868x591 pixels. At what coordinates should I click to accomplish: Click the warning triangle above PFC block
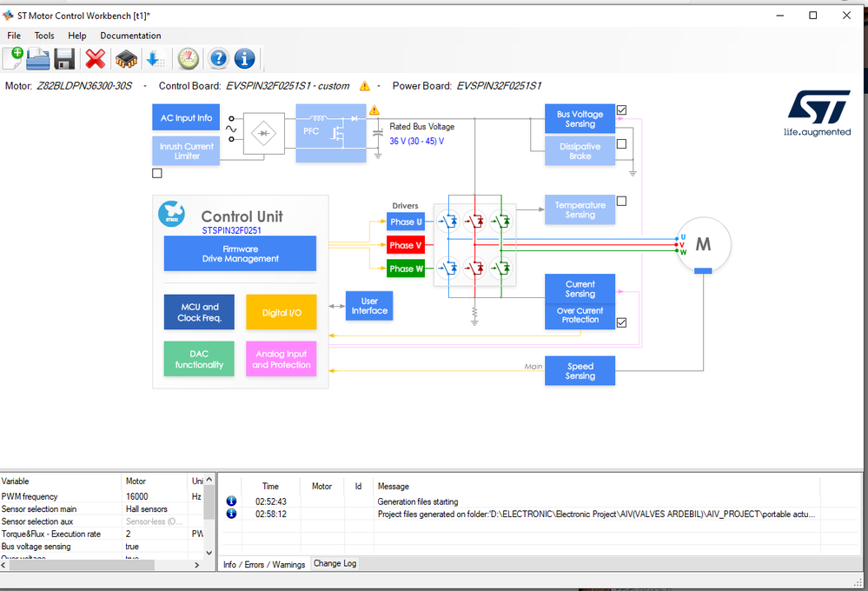point(374,110)
